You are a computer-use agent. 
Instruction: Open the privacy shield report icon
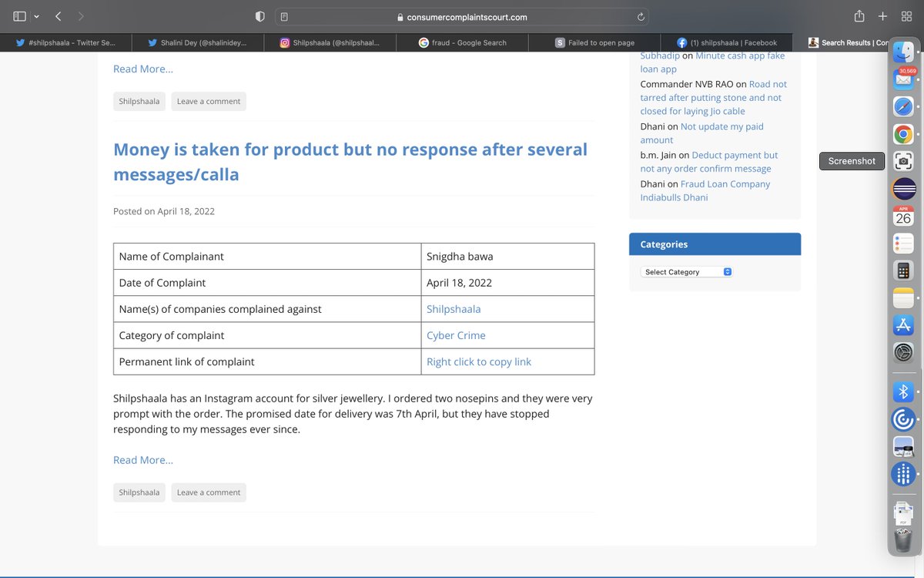pyautogui.click(x=259, y=16)
